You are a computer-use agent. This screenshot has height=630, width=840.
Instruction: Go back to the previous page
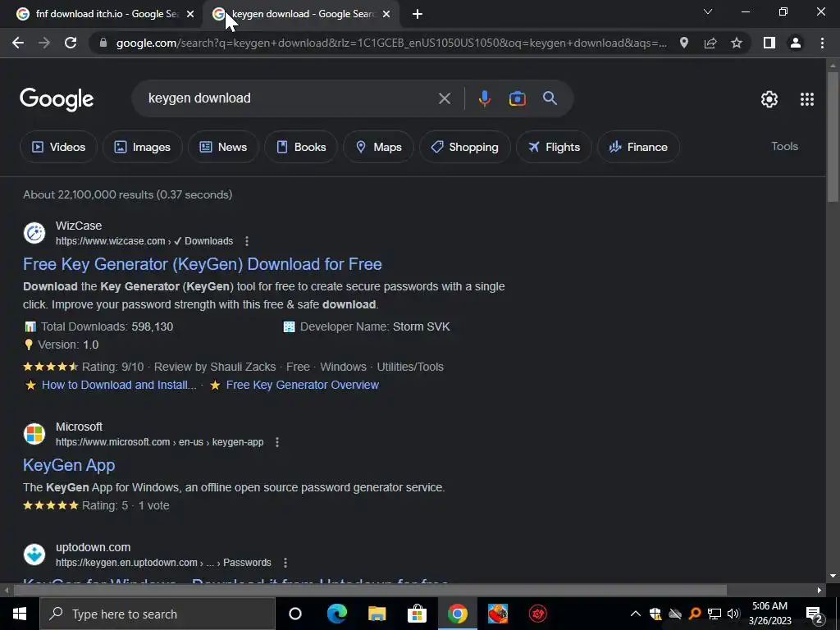pyautogui.click(x=18, y=43)
